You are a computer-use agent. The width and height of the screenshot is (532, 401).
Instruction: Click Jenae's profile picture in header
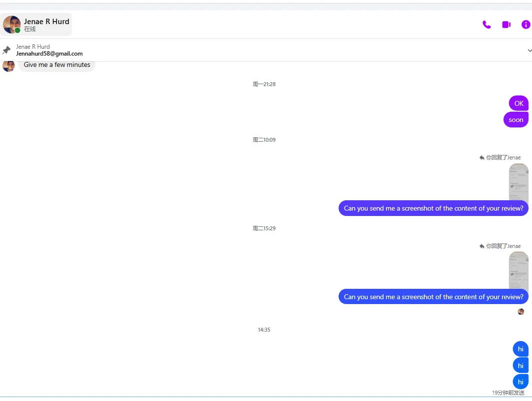tap(12, 25)
